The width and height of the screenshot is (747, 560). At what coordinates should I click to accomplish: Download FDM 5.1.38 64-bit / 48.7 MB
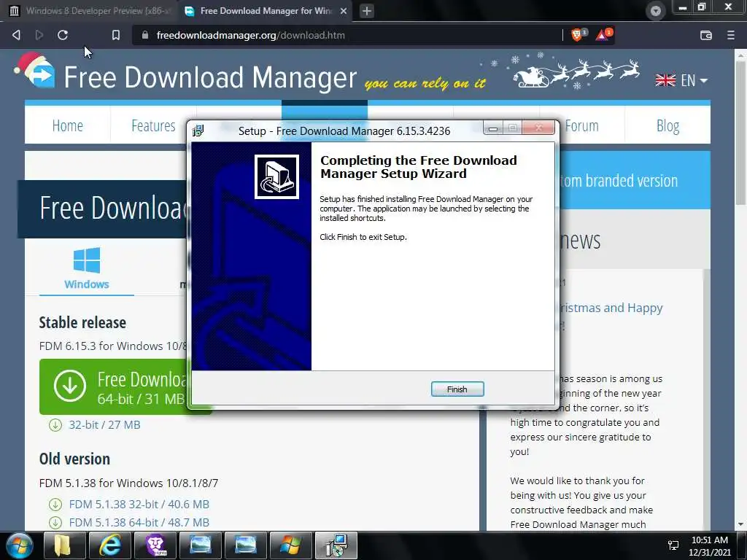139,523
